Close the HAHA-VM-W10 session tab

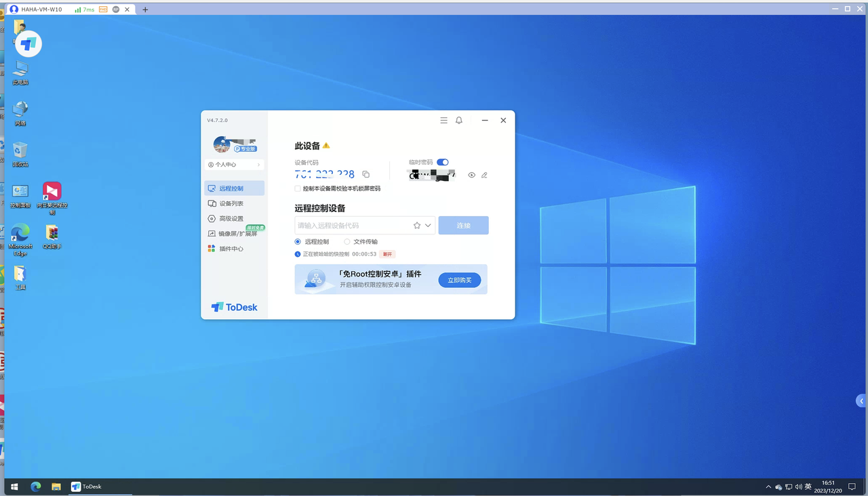click(127, 9)
